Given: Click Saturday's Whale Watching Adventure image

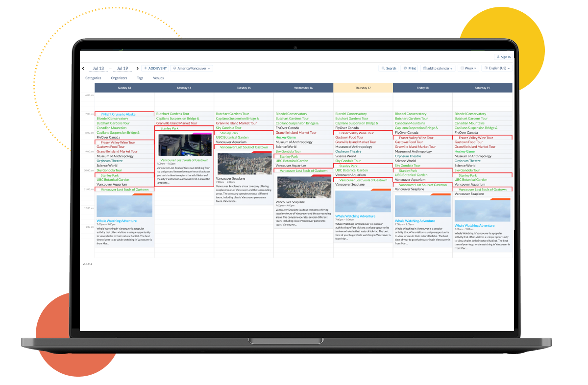Looking at the screenshot, I should click(x=483, y=211).
